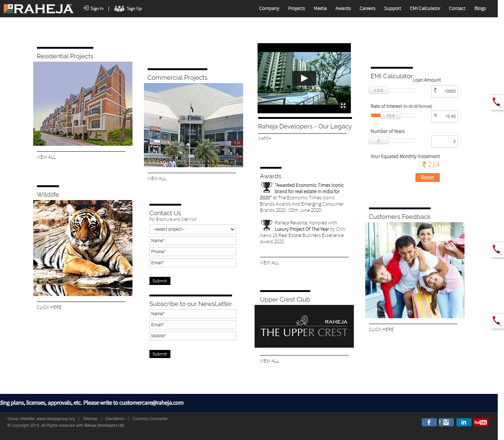This screenshot has height=440, width=504.
Task: Open the LinkedIn icon in footer
Action: pos(464,422)
